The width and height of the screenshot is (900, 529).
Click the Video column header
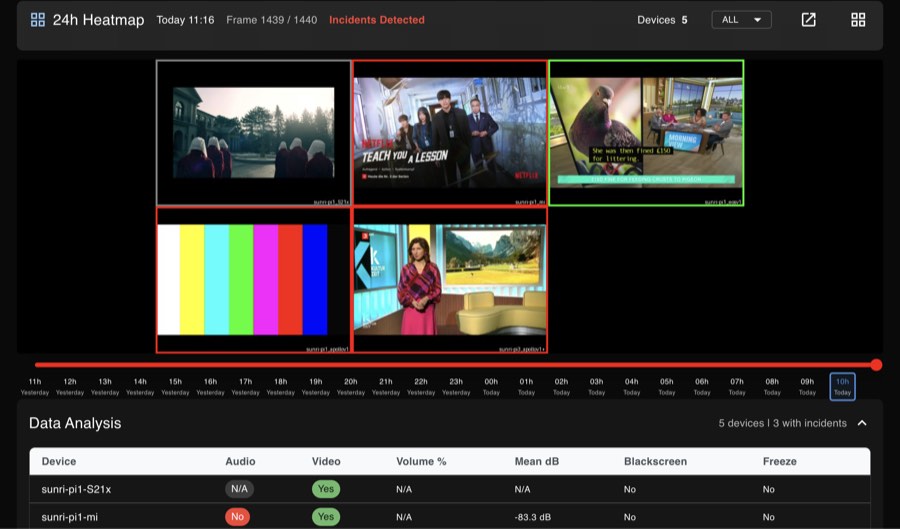click(326, 461)
